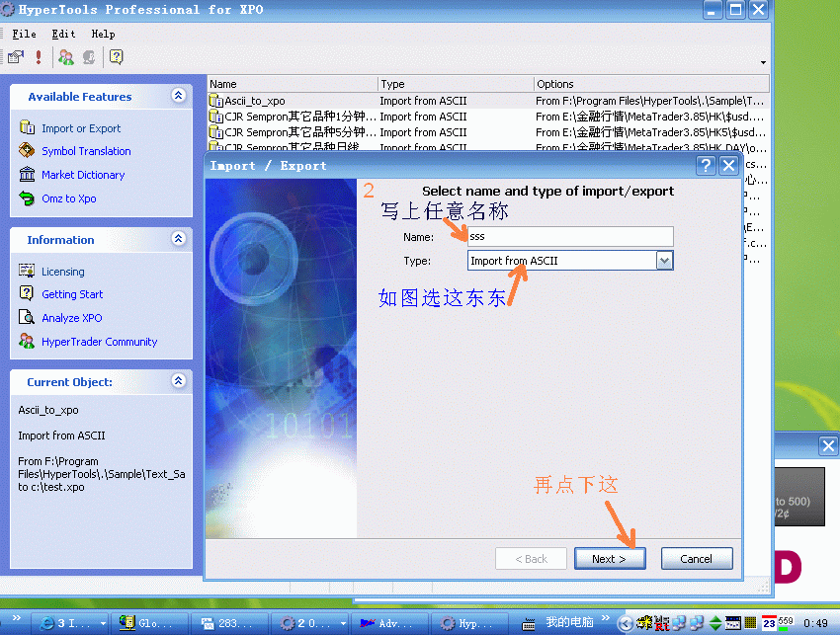The image size is (840, 635).
Task: Click the Cancel button in the dialog
Action: click(697, 558)
